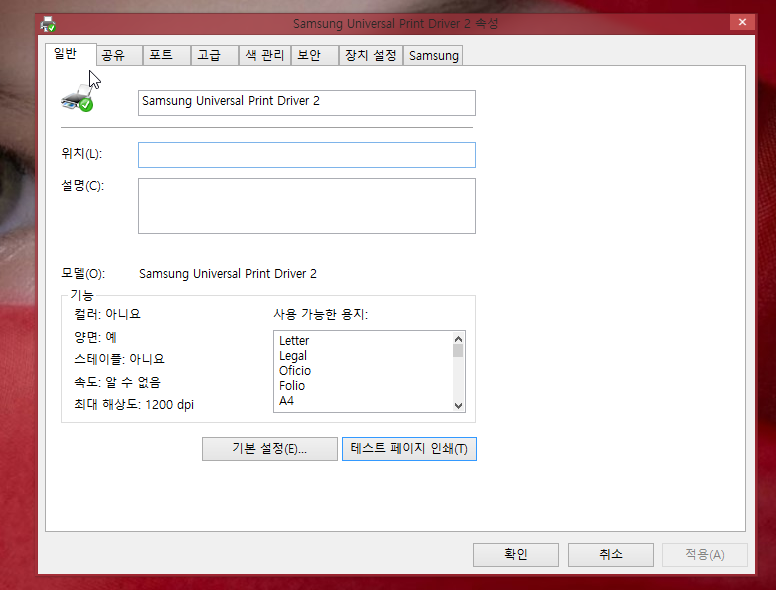Screen dimensions: 776x590
Task: Select Letter in the paper list
Action: click(x=294, y=341)
